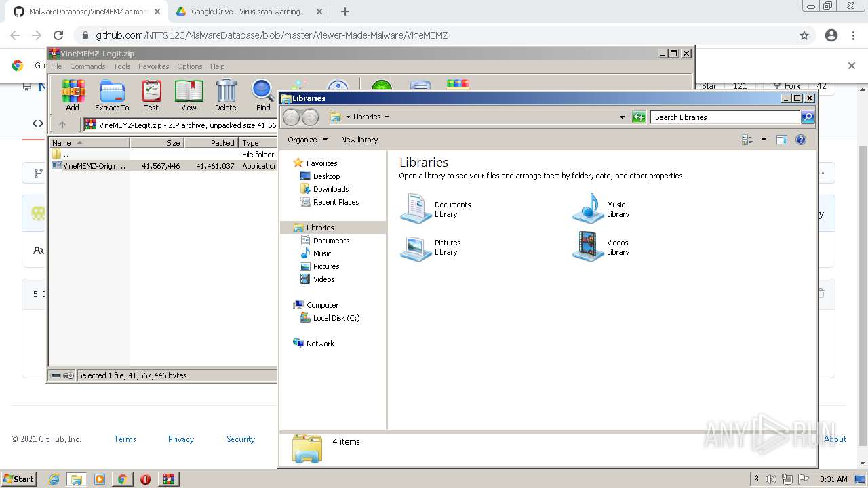Open the Options menu in WinRAR
Viewport: 868px width, 488px height.
pyautogui.click(x=190, y=66)
